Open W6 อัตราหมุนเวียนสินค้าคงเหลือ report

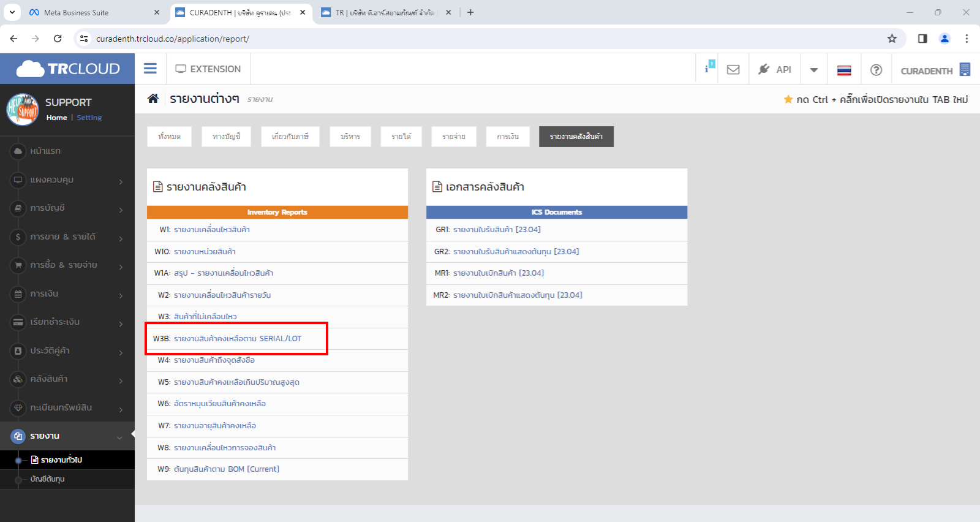[220, 404]
